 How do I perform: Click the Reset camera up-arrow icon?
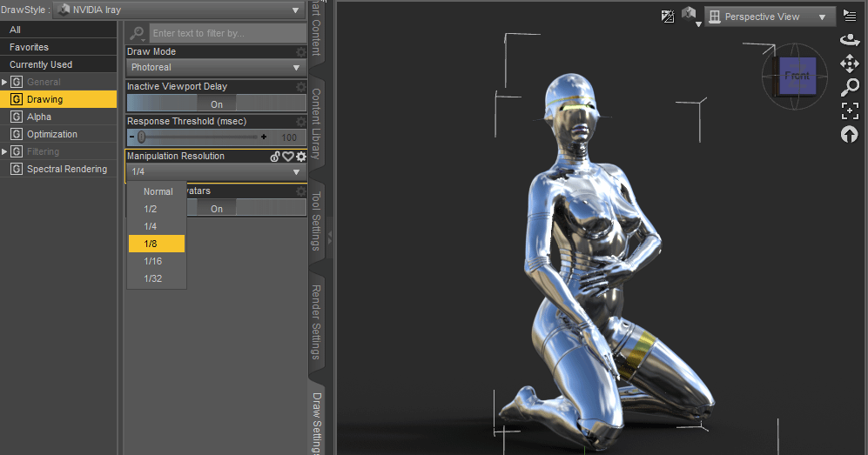tap(849, 134)
